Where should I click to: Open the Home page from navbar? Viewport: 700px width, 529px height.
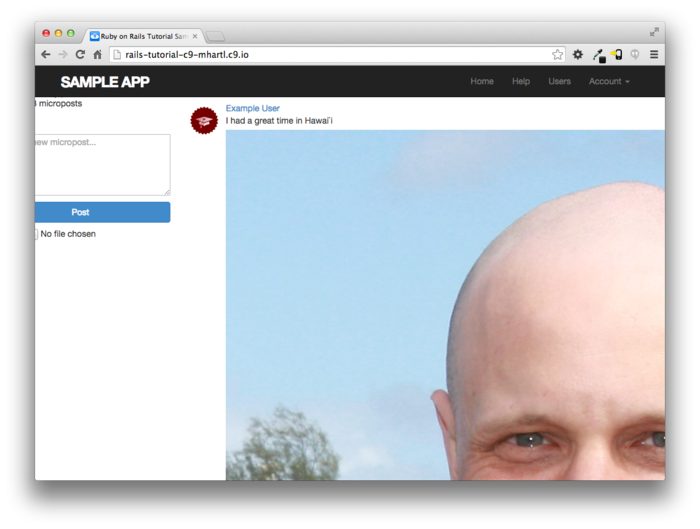(482, 81)
